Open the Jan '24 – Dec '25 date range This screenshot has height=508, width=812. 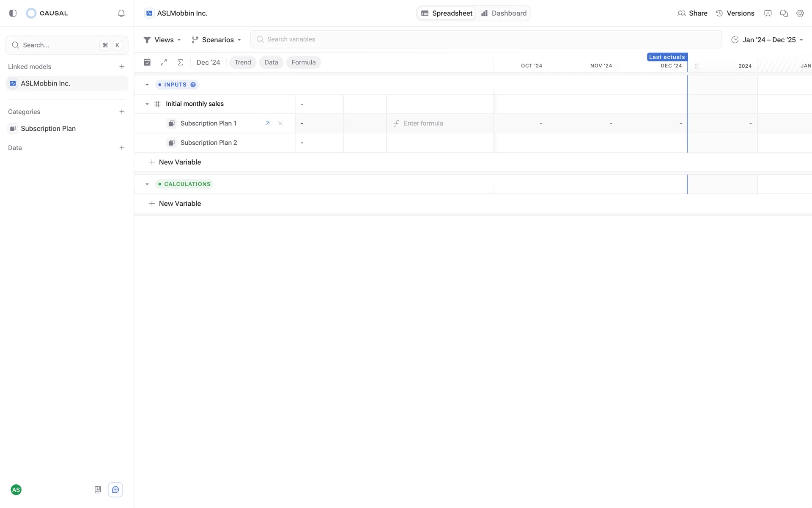767,40
